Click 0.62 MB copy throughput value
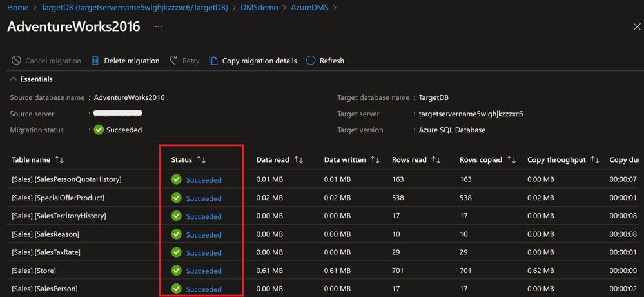The height and width of the screenshot is (297, 644). coord(540,271)
